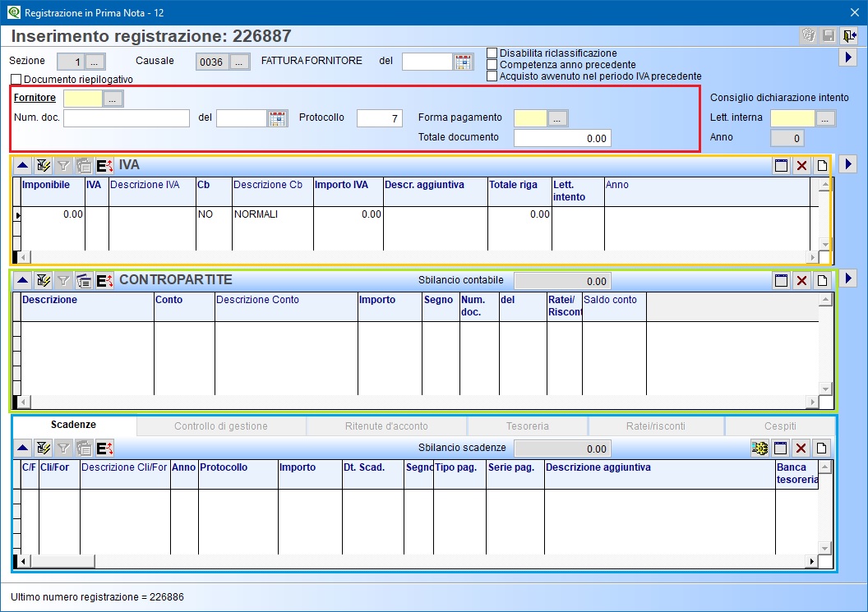The height and width of the screenshot is (612, 868).
Task: Open the Forma pagamento lookup with the ellipsis button
Action: click(557, 117)
